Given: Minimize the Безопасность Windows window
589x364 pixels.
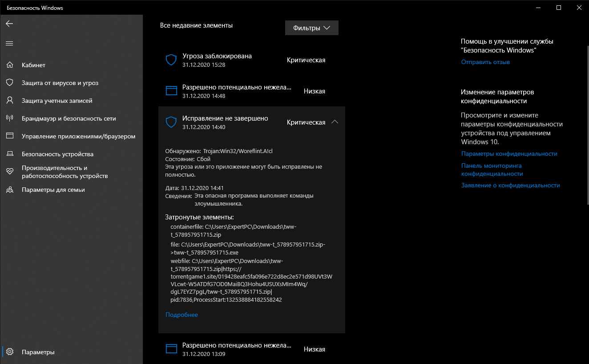Looking at the screenshot, I should point(538,8).
